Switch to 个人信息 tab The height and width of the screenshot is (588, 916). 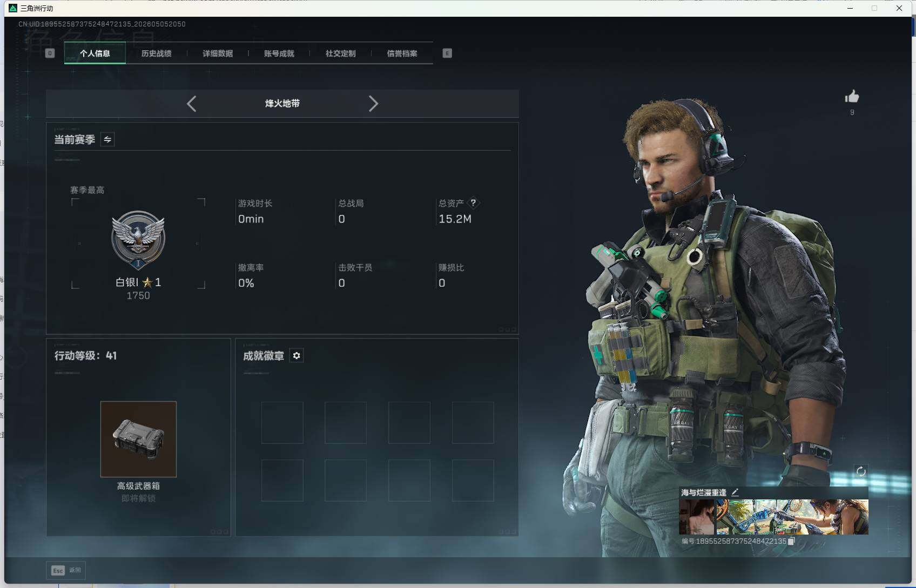95,53
